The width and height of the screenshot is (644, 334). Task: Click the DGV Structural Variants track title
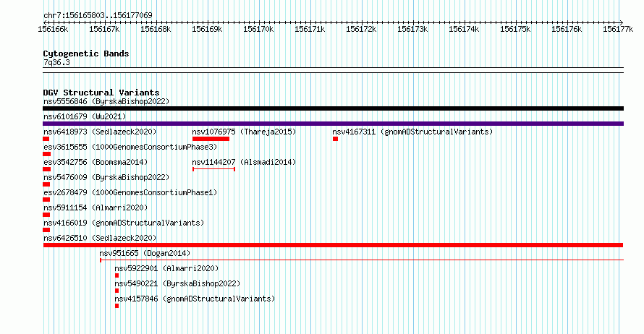(101, 93)
